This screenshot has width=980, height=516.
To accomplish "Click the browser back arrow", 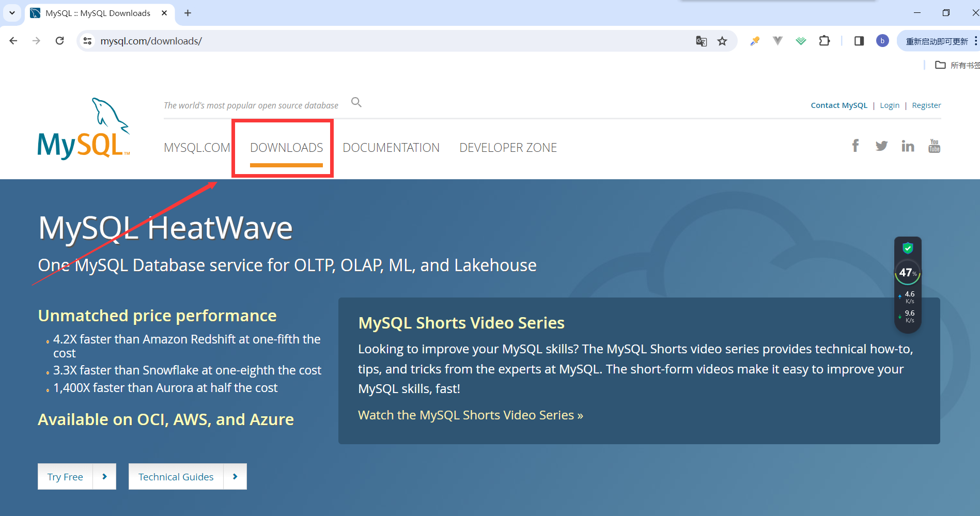I will click(x=13, y=41).
